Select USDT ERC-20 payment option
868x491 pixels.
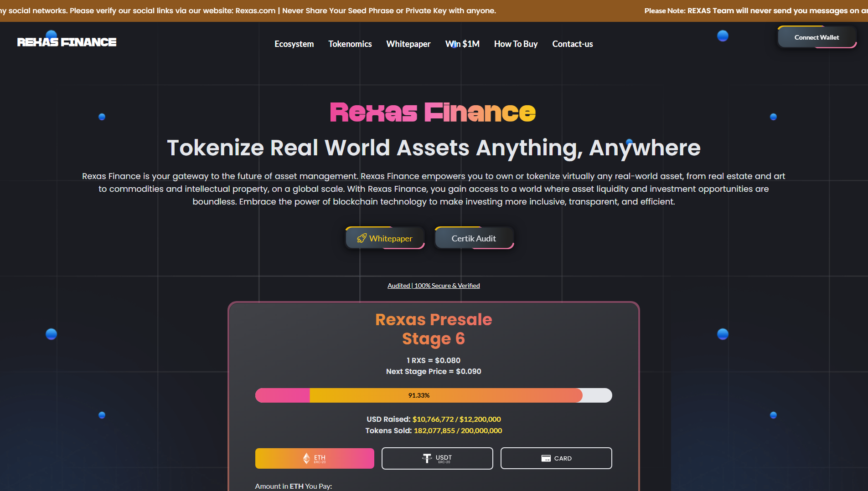click(x=437, y=458)
